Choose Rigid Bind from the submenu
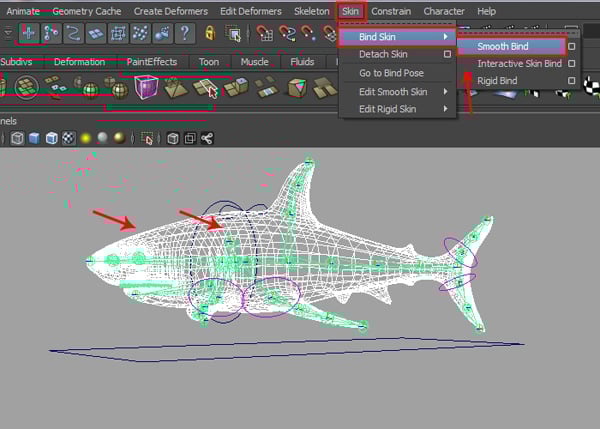The image size is (600, 429). 497,81
